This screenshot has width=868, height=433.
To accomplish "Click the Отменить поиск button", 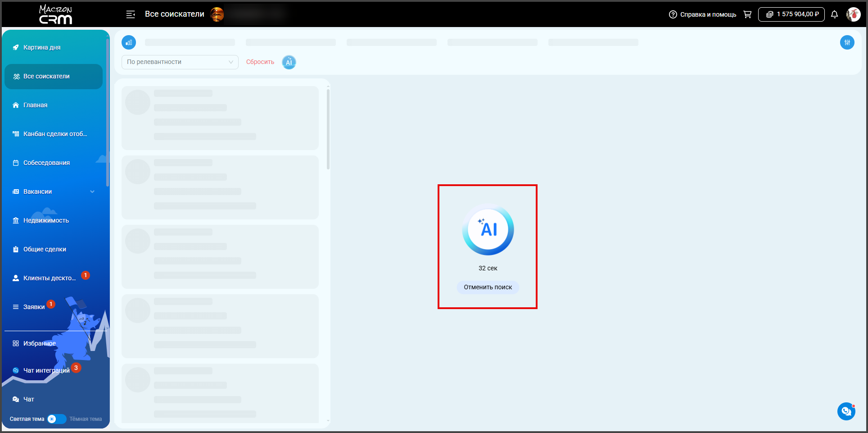I will click(488, 287).
